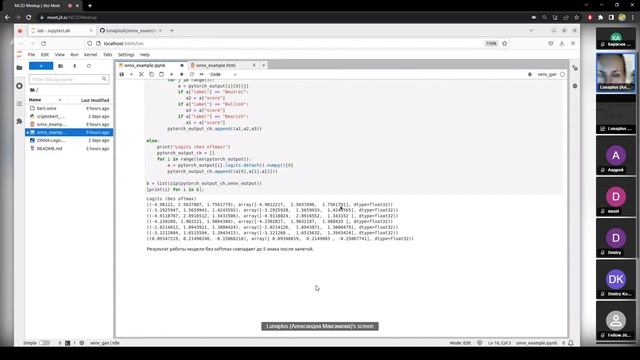Open Chrome extensions puzzle icon
This screenshot has height=360, width=640.
coord(600,17)
